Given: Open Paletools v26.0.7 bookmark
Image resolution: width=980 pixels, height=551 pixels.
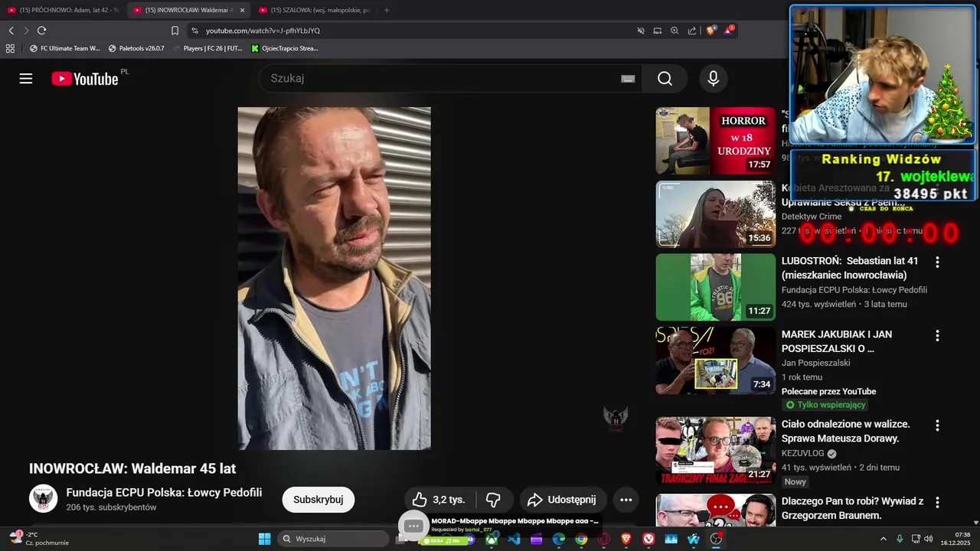Looking at the screenshot, I should pyautogui.click(x=136, y=48).
